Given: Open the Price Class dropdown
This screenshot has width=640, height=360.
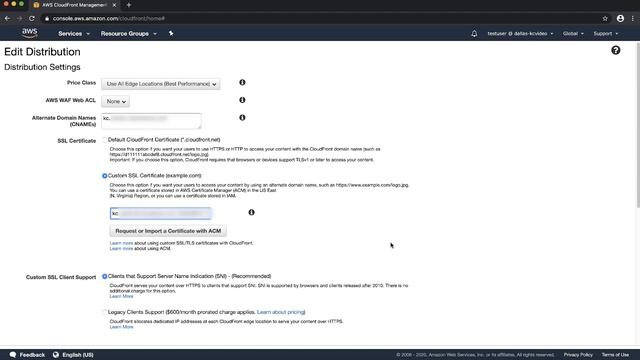Looking at the screenshot, I should 161,84.
